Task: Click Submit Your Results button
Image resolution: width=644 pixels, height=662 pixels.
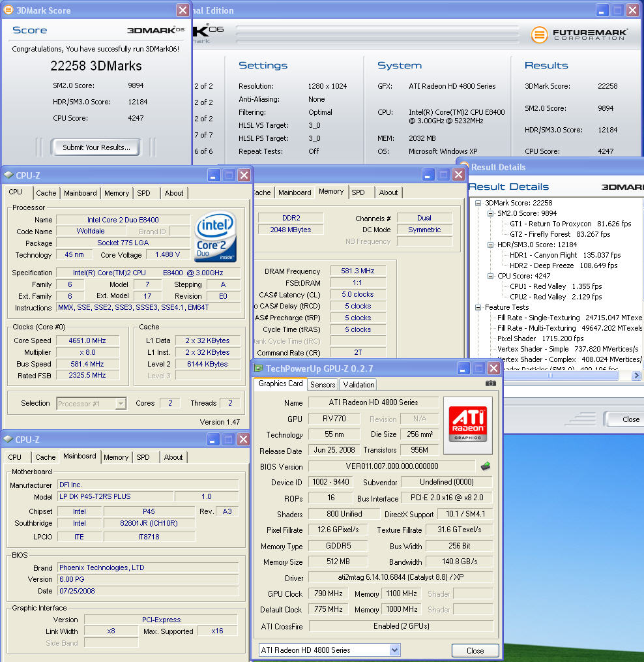Action: (96, 147)
